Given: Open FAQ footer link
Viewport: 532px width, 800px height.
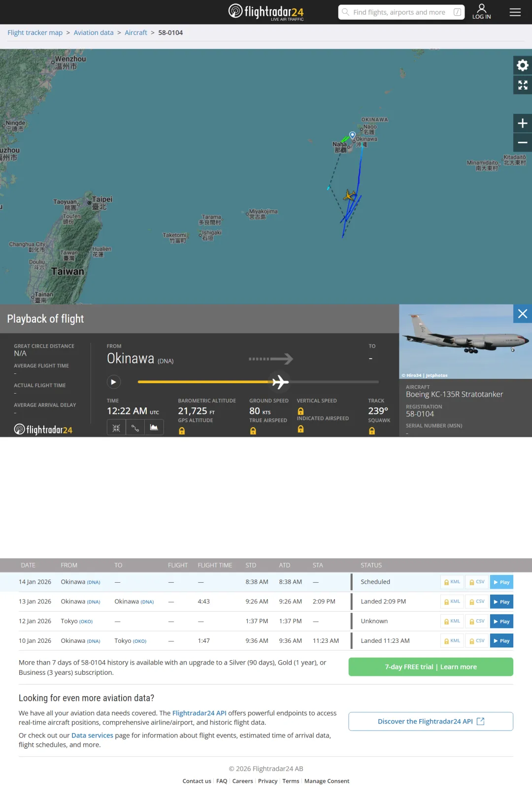Looking at the screenshot, I should point(222,781).
